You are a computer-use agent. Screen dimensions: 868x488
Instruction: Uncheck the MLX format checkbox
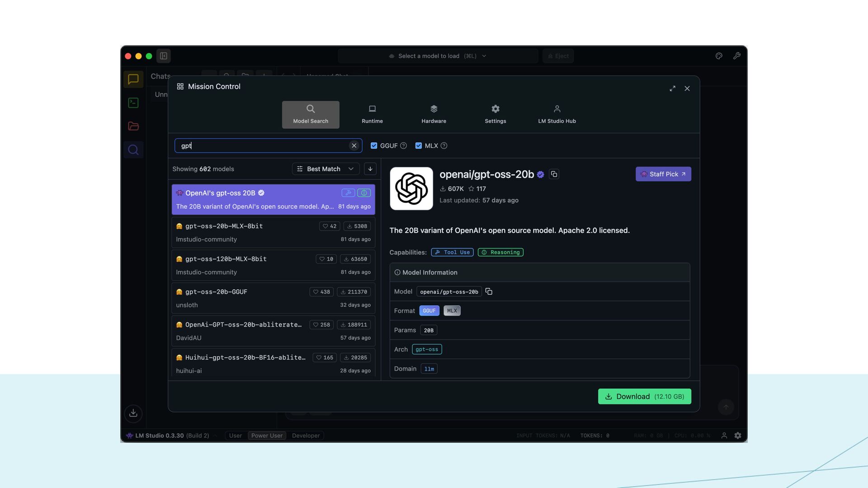click(x=419, y=145)
